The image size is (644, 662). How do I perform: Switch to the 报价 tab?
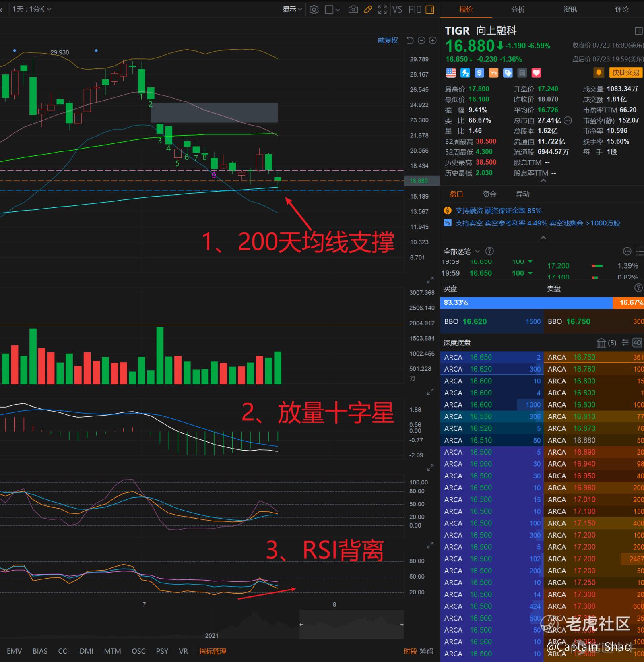click(x=466, y=10)
